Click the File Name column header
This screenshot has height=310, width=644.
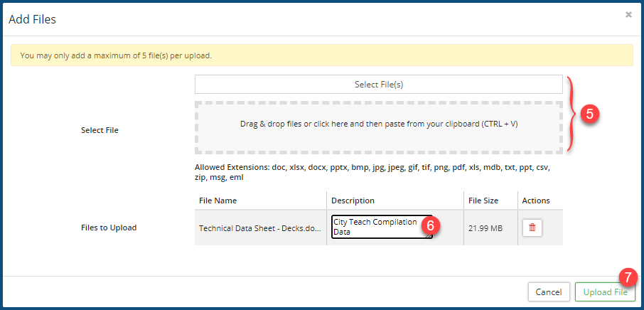click(x=218, y=201)
